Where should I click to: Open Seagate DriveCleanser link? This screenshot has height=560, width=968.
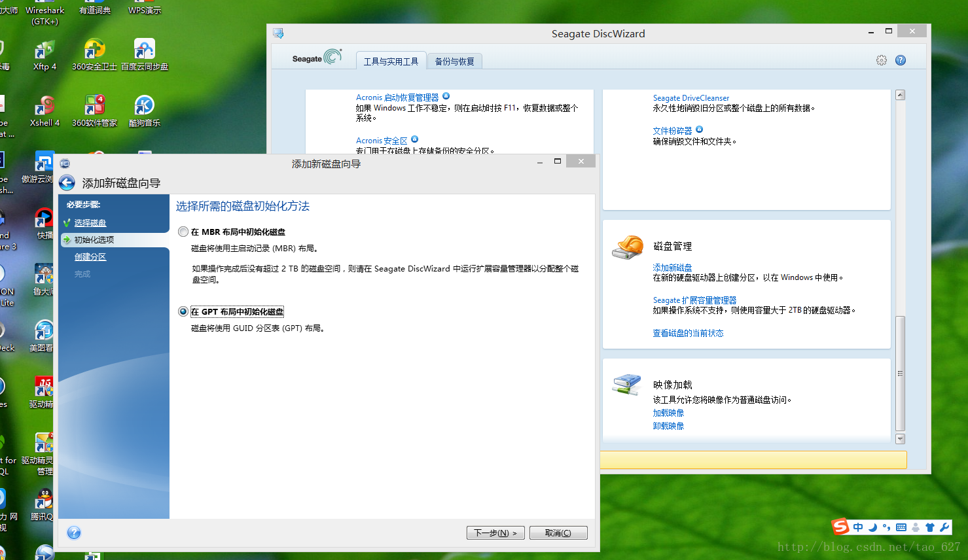click(x=690, y=98)
